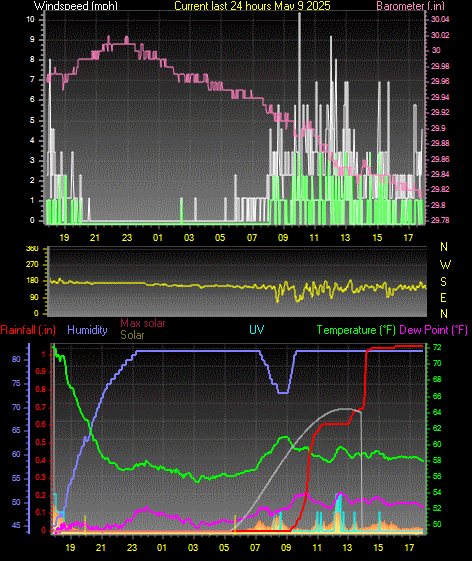This screenshot has height=561, width=472.
Task: Click the E compass letter beside direction graph
Action: coord(443,298)
